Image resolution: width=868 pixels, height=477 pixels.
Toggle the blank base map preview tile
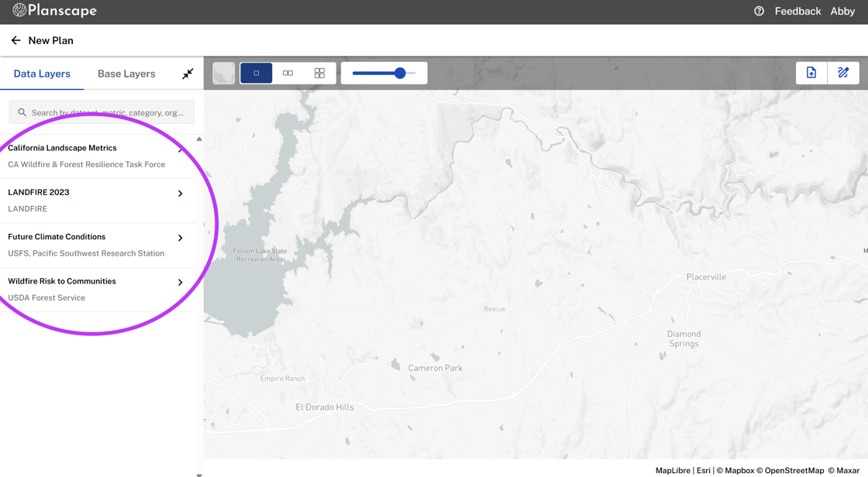[223, 72]
